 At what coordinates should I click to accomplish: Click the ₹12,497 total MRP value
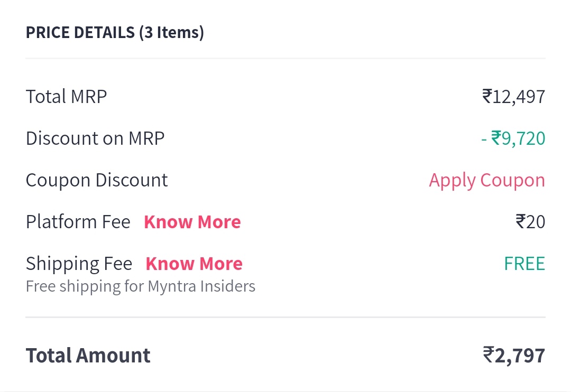coord(513,97)
